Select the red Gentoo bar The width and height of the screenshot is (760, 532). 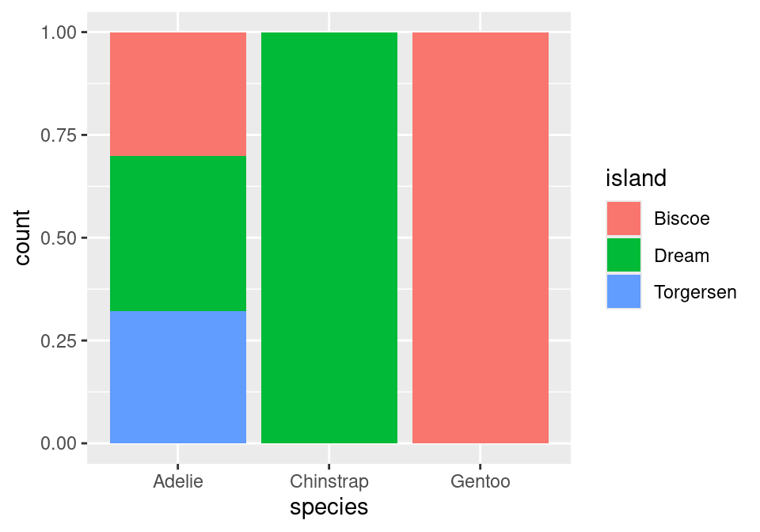(x=481, y=237)
